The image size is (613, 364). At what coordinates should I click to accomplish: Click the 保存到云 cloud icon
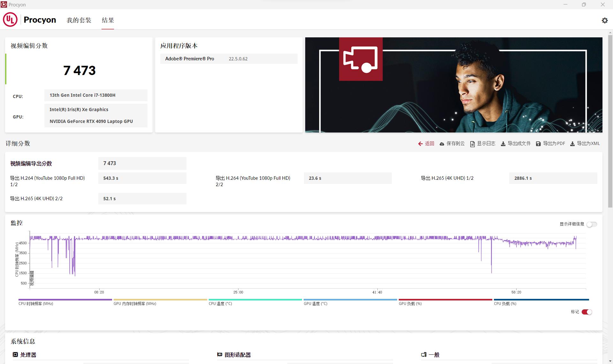(x=442, y=144)
